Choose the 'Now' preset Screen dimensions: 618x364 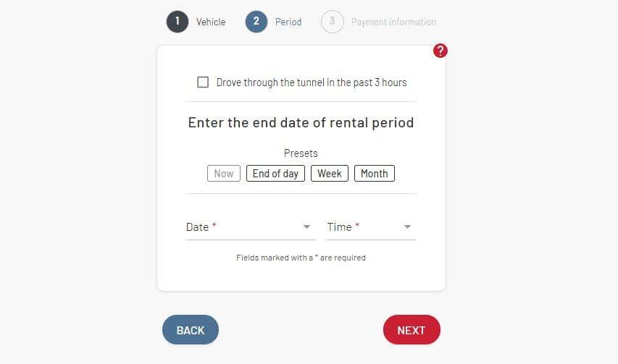point(224,174)
